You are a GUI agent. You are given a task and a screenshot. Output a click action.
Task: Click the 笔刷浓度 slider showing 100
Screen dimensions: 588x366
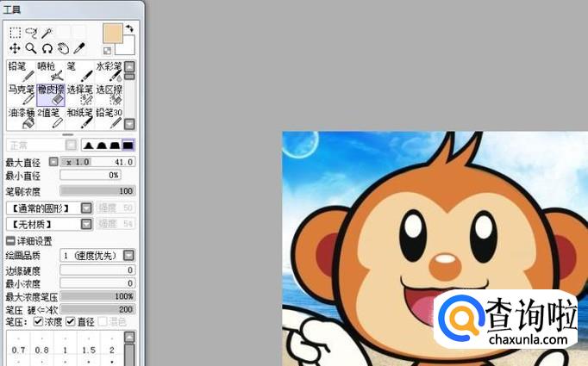coord(97,191)
